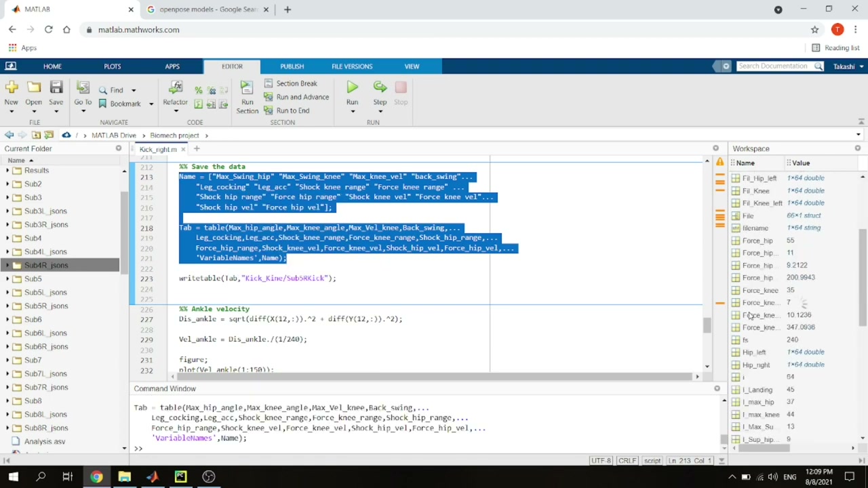Select the Analysis.asv file
Screen dimensions: 868x488
(x=45, y=441)
